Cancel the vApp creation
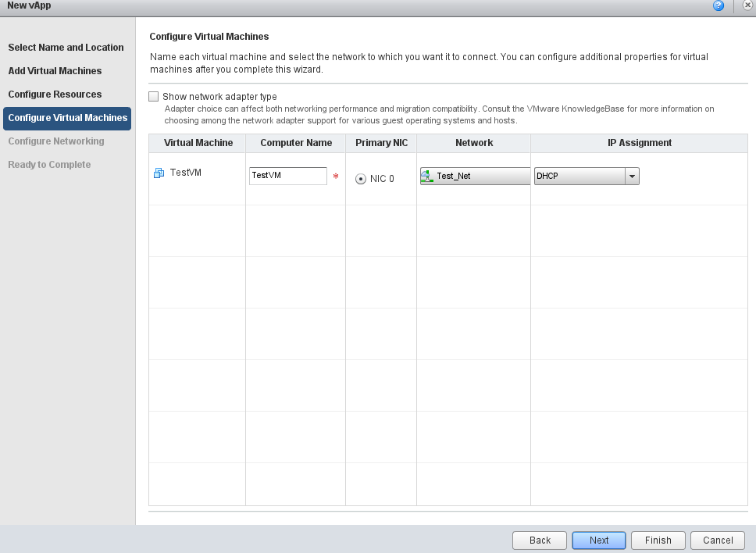Image resolution: width=756 pixels, height=553 pixels. coord(718,541)
